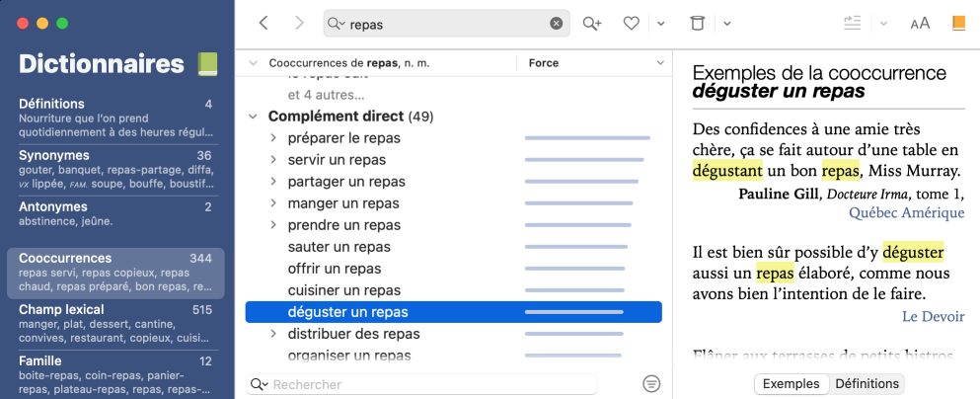
Task: Zoom the window with the green button
Action: click(x=62, y=24)
